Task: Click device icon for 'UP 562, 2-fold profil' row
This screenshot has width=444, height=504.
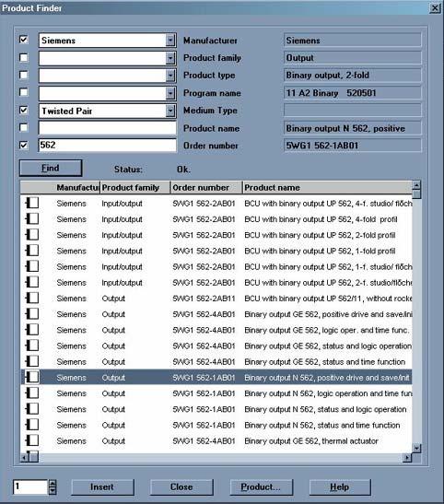Action: [x=32, y=235]
